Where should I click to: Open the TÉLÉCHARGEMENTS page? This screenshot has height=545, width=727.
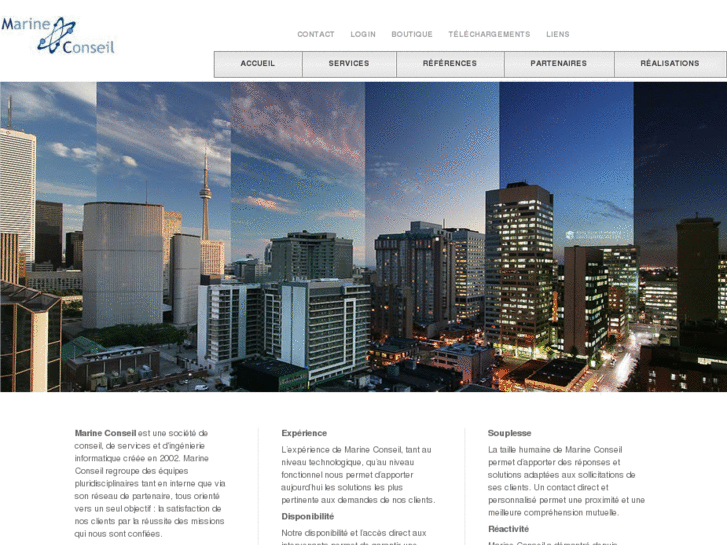(489, 34)
